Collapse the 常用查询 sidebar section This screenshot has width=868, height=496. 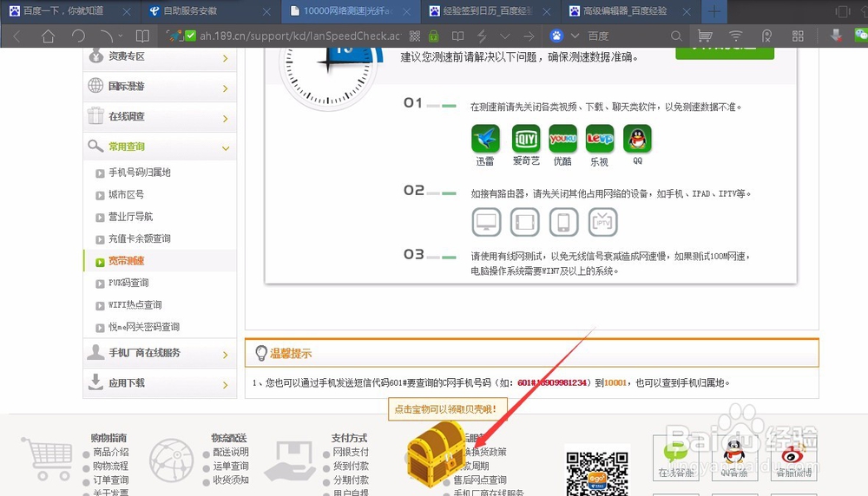[160, 147]
